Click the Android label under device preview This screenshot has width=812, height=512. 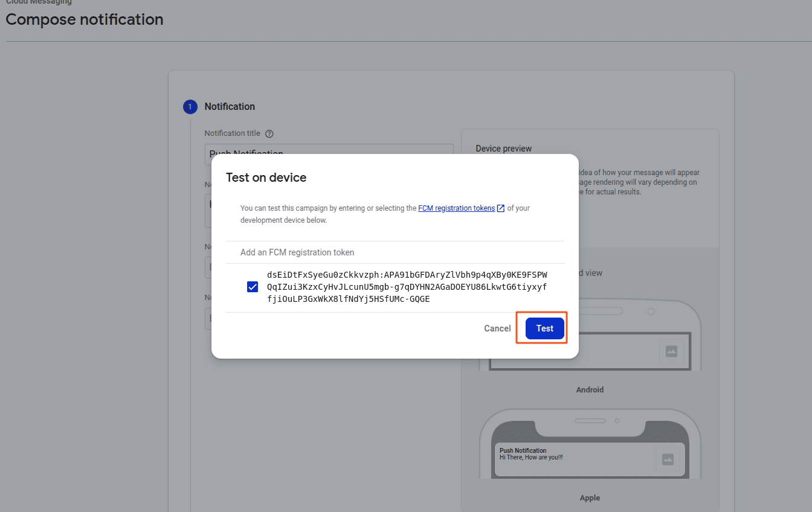tap(590, 390)
